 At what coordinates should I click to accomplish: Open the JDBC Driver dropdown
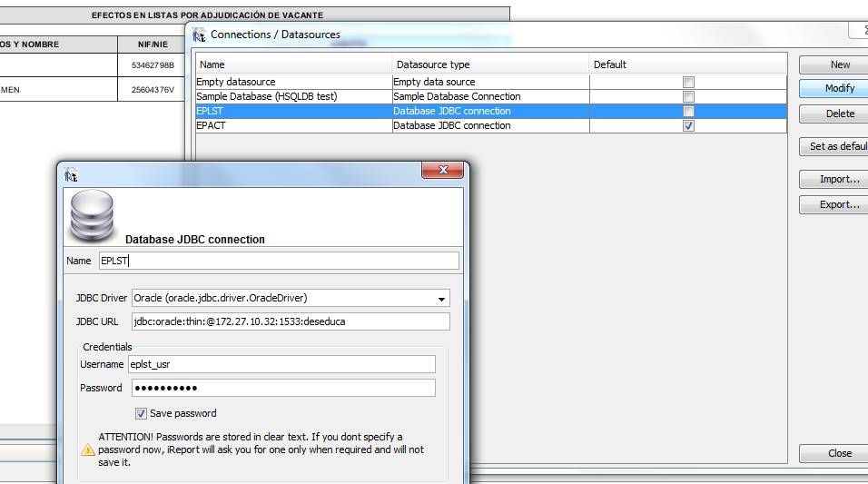[x=441, y=298]
